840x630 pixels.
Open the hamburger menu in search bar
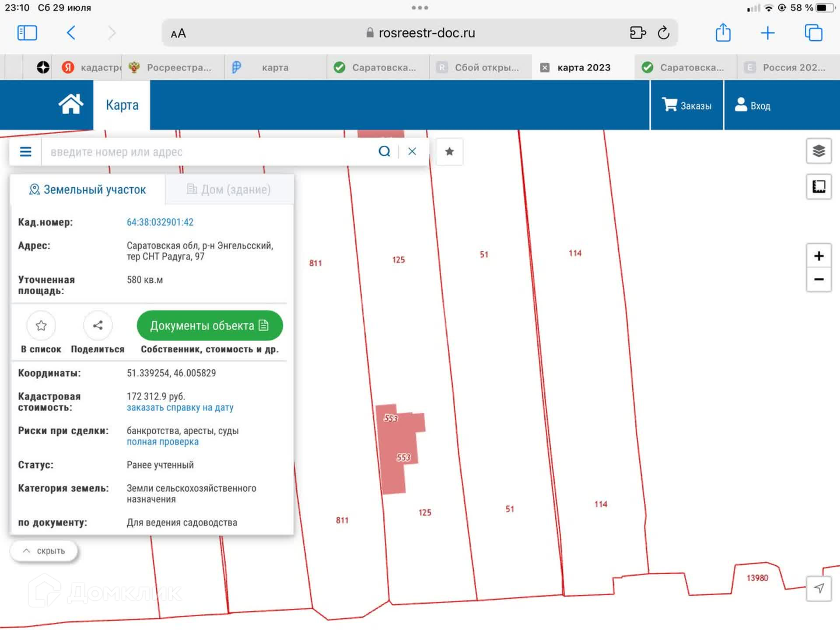point(25,152)
